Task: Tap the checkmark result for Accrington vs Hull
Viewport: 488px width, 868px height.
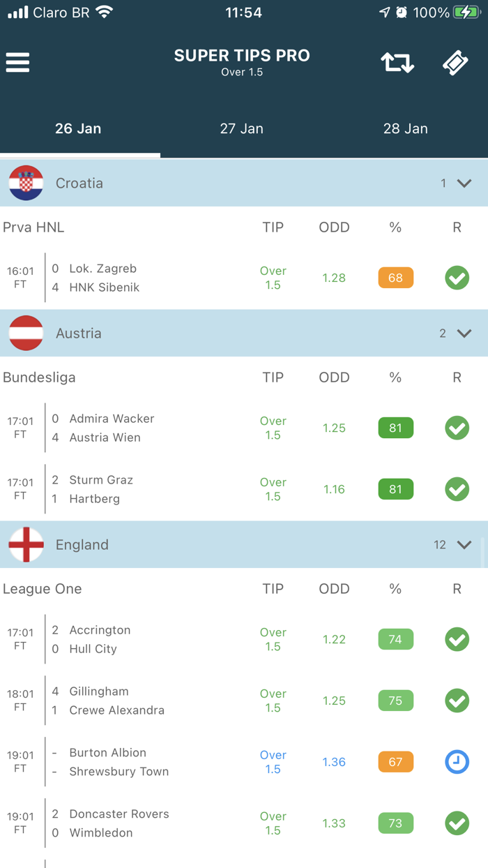Action: [x=457, y=639]
